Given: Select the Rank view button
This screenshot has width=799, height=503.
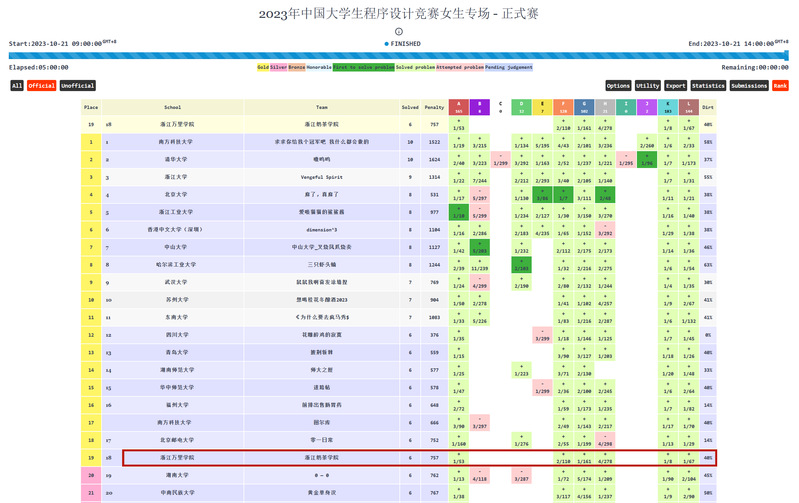Looking at the screenshot, I should (x=780, y=86).
